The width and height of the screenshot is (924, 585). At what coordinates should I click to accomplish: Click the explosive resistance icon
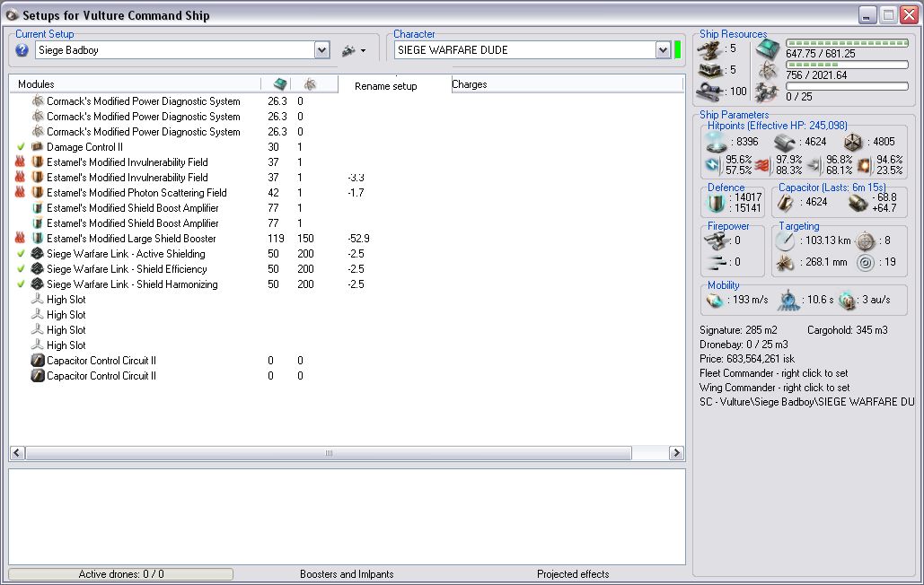(x=865, y=165)
